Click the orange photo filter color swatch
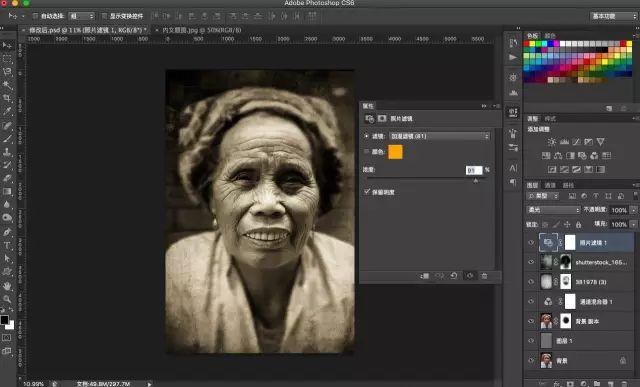 pyautogui.click(x=395, y=152)
